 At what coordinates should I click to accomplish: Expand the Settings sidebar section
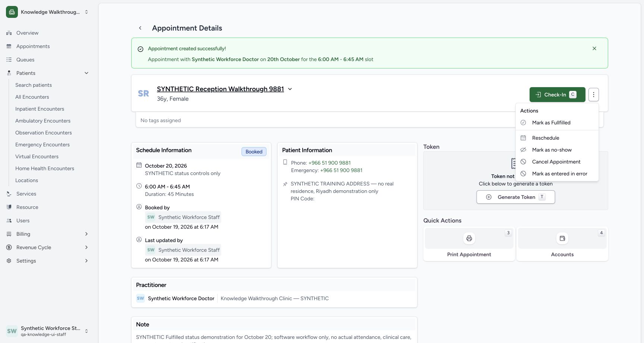tap(86, 261)
